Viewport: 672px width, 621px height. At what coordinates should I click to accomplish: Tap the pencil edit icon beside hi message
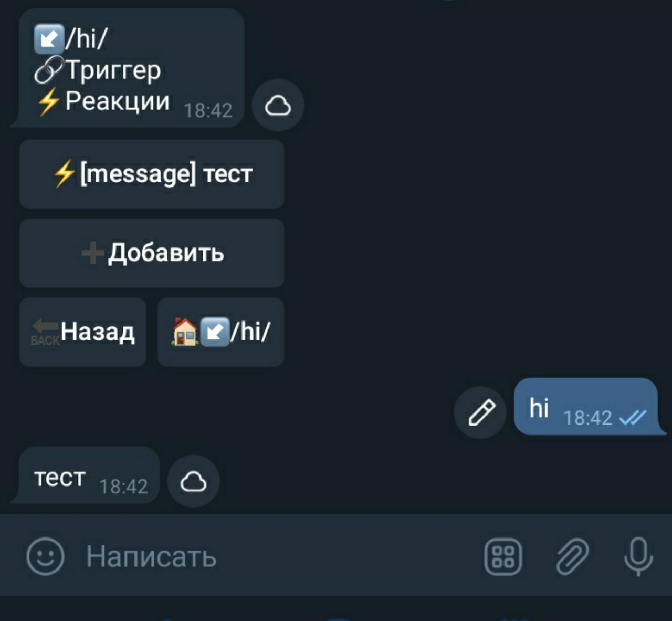coord(480,412)
